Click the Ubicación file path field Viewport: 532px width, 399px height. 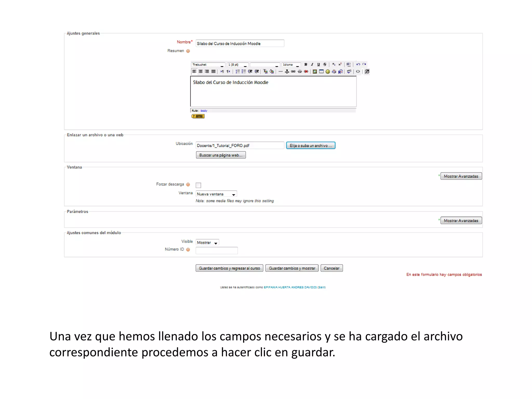[240, 145]
